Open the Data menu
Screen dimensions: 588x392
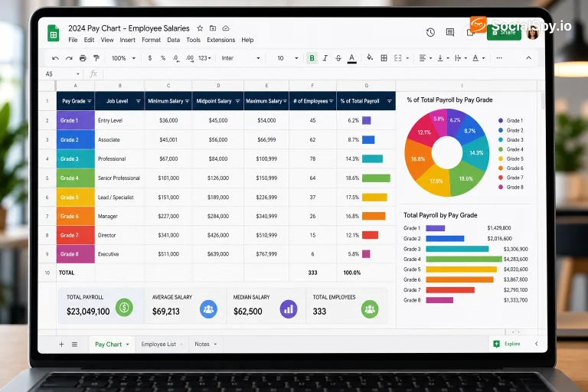coord(173,40)
